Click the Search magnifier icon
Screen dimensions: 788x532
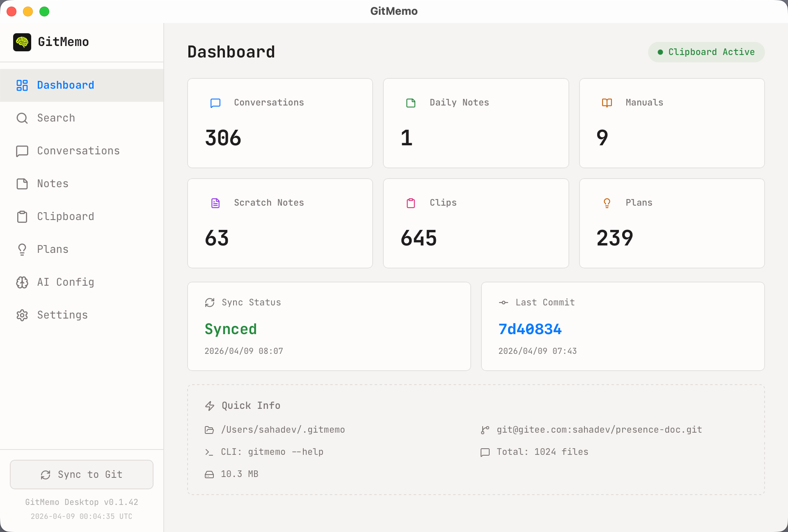click(22, 118)
